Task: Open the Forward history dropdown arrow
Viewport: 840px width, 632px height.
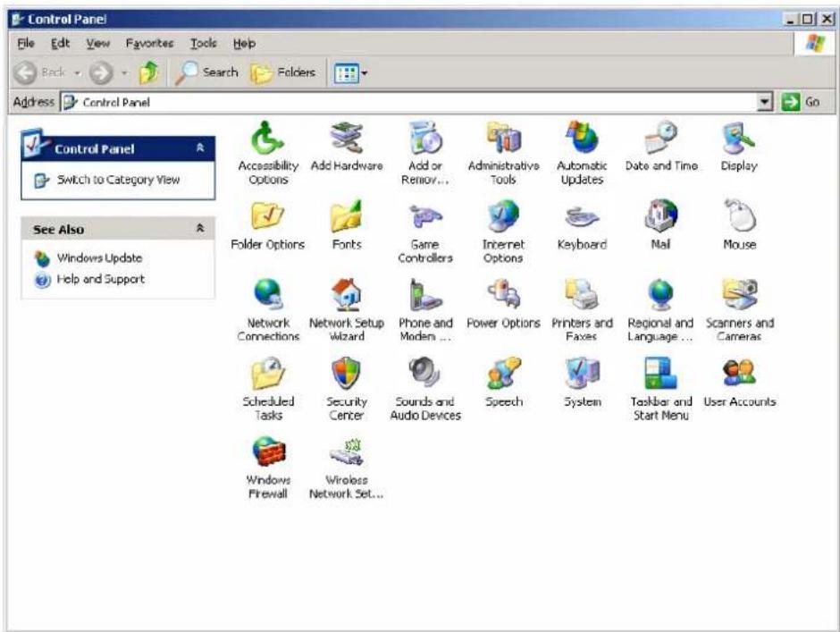Action: point(124,72)
